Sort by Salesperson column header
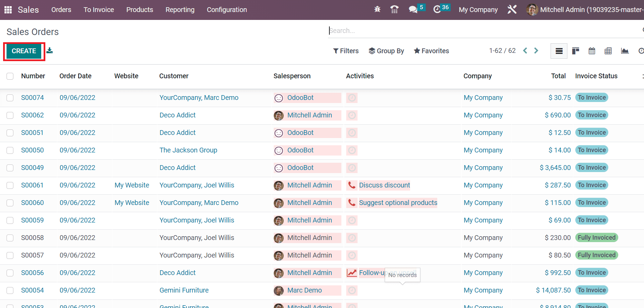 [292, 76]
